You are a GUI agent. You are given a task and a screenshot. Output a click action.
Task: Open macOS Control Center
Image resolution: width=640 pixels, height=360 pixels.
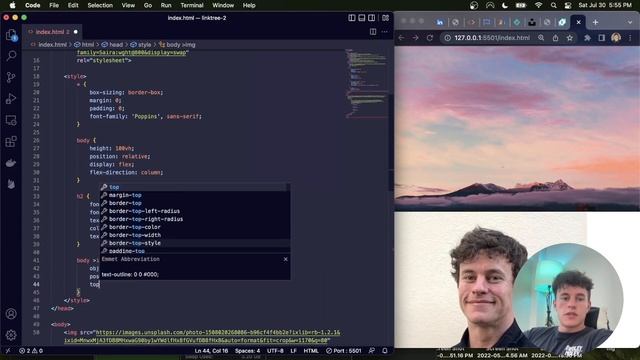568,5
